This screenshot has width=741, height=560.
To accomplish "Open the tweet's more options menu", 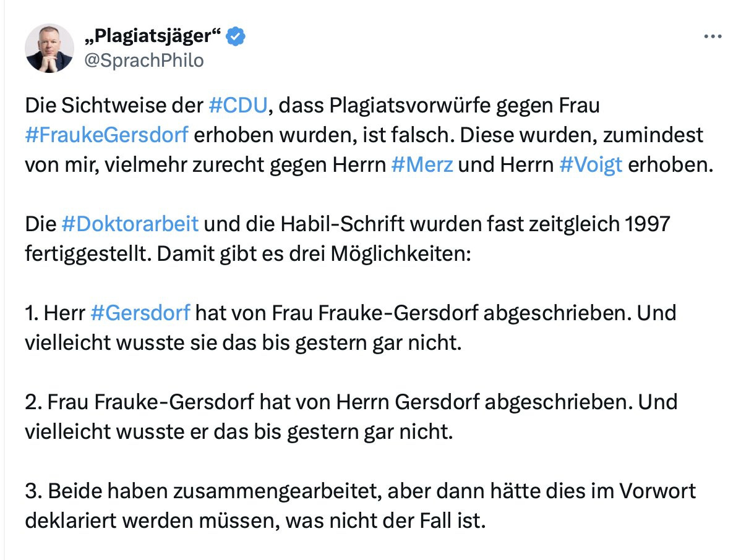I will [713, 37].
